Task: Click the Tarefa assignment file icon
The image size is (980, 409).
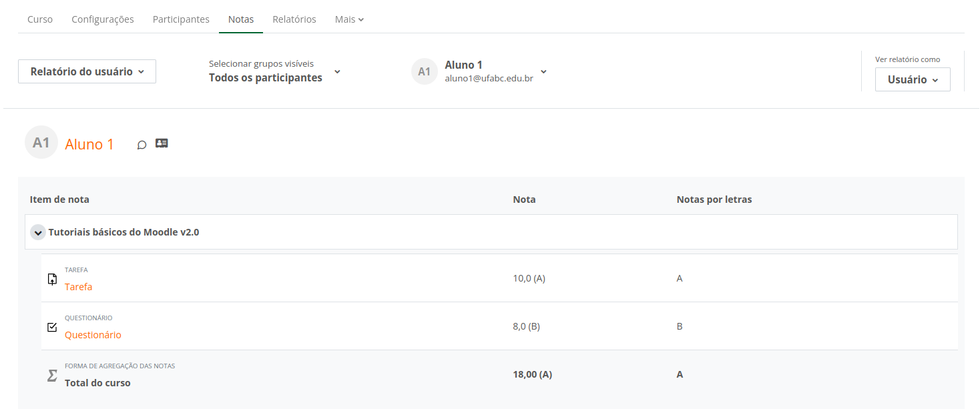Action: tap(53, 279)
